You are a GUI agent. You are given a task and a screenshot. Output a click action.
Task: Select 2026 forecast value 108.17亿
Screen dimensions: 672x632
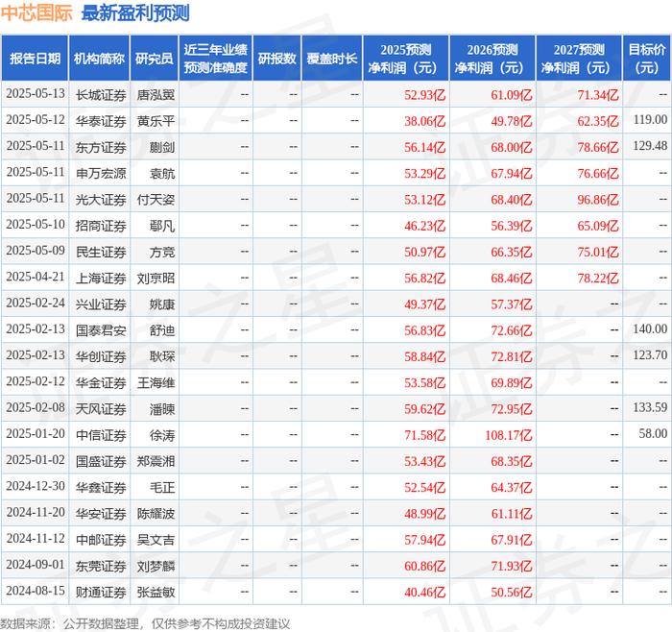pos(508,435)
